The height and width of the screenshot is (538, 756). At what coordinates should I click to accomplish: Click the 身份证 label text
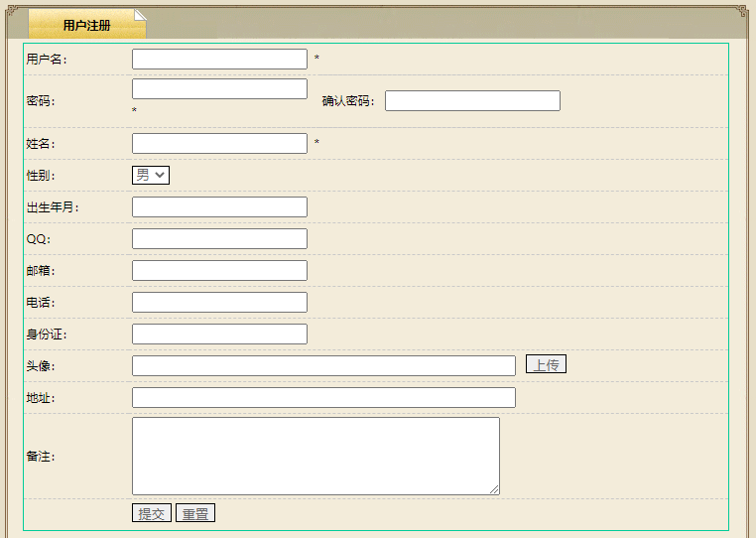47,335
